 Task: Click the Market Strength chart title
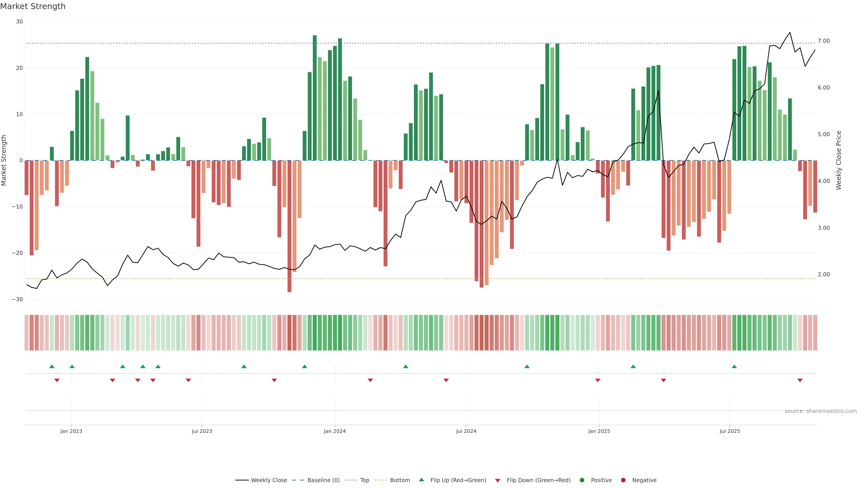click(x=33, y=6)
